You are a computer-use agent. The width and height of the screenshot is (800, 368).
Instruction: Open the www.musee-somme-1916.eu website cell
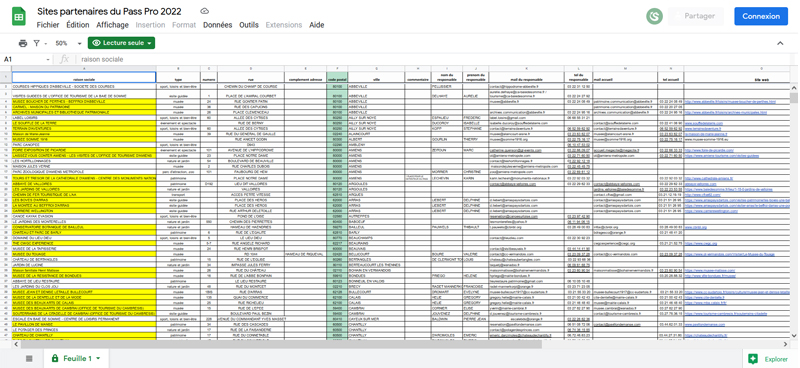[x=737, y=139]
